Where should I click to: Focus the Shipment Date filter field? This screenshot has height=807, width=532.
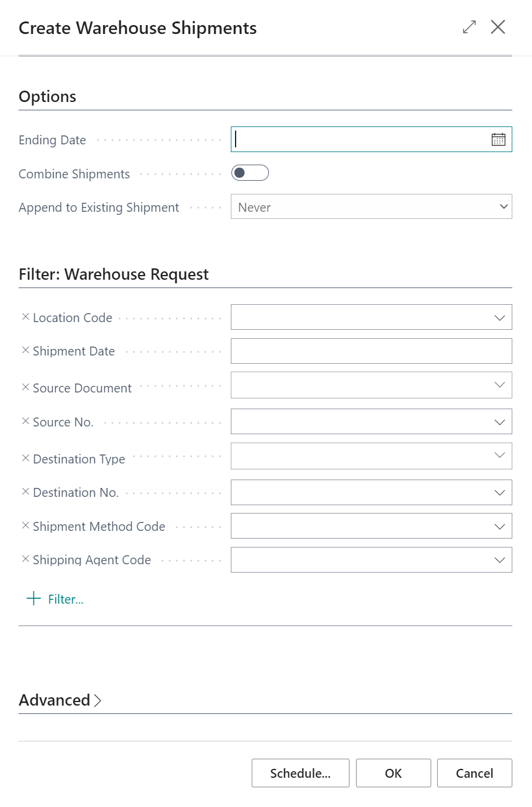371,351
